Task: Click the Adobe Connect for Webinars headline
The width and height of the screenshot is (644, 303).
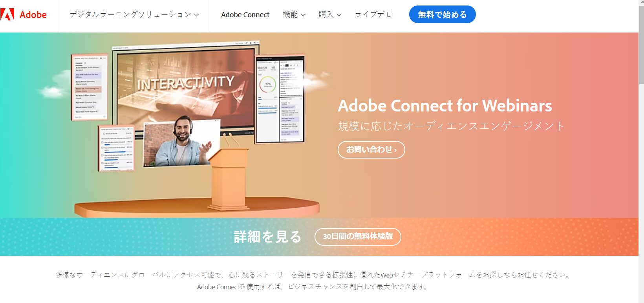Action: coord(445,106)
